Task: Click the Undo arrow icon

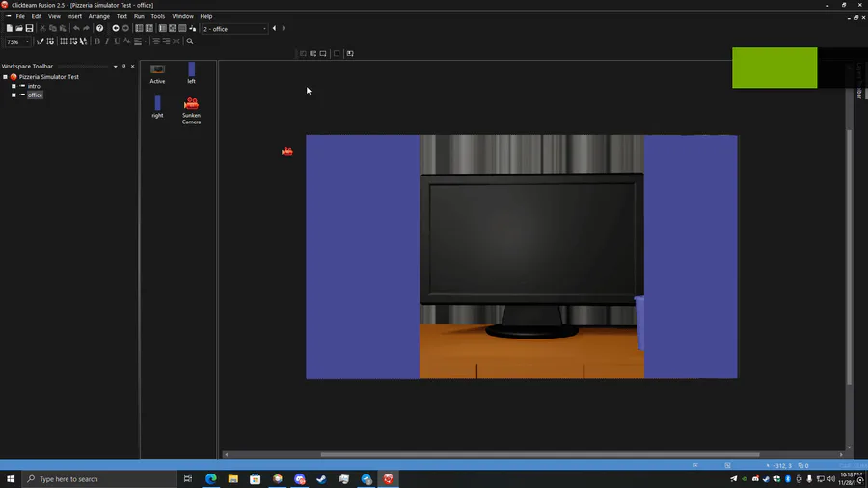Action: click(x=76, y=28)
